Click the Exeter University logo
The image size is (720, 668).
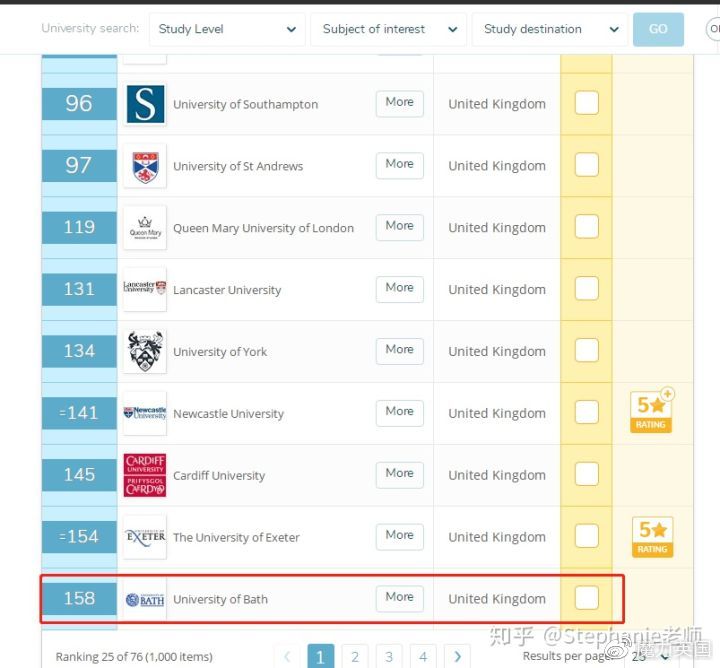pyautogui.click(x=145, y=537)
